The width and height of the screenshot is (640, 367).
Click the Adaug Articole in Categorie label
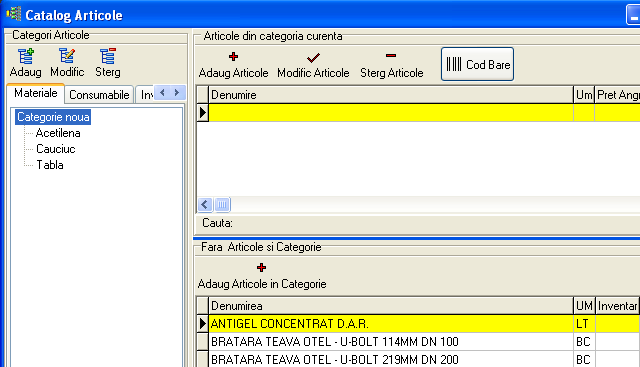[x=262, y=284]
